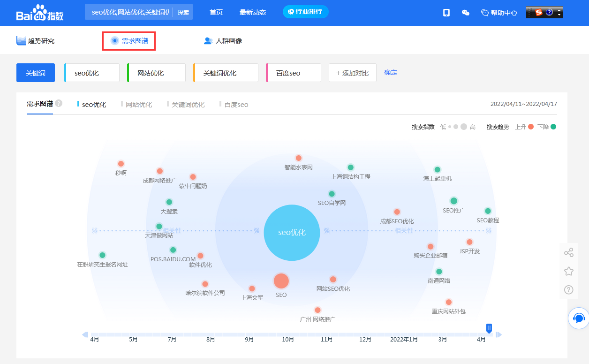Click the search keyword input field
The width and height of the screenshot is (589, 364).
coord(128,12)
